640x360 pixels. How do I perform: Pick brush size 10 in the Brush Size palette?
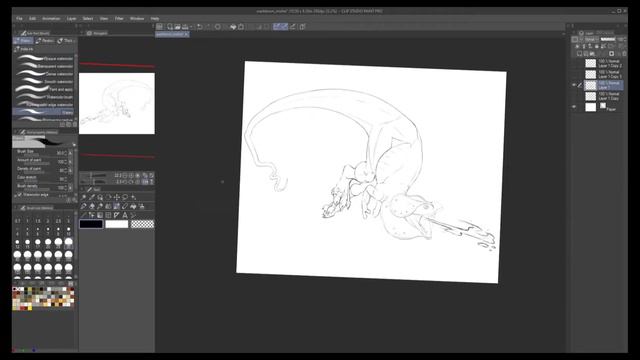pyautogui.click(x=69, y=230)
